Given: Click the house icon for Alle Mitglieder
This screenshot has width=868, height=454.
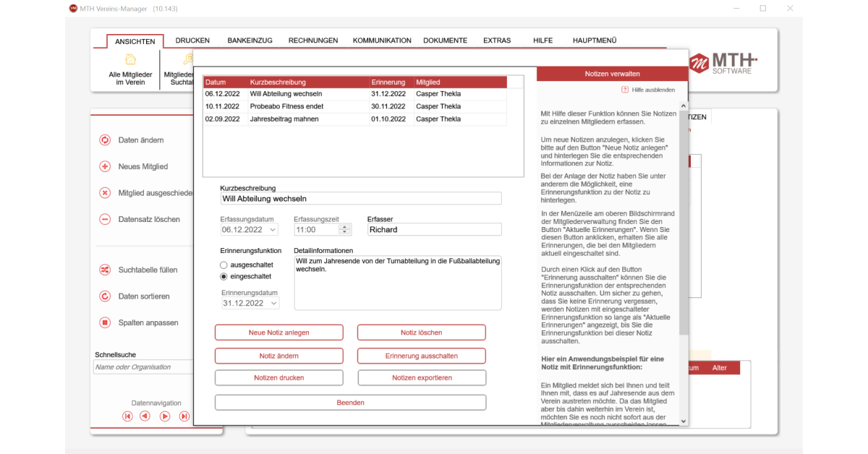Looking at the screenshot, I should 130,59.
